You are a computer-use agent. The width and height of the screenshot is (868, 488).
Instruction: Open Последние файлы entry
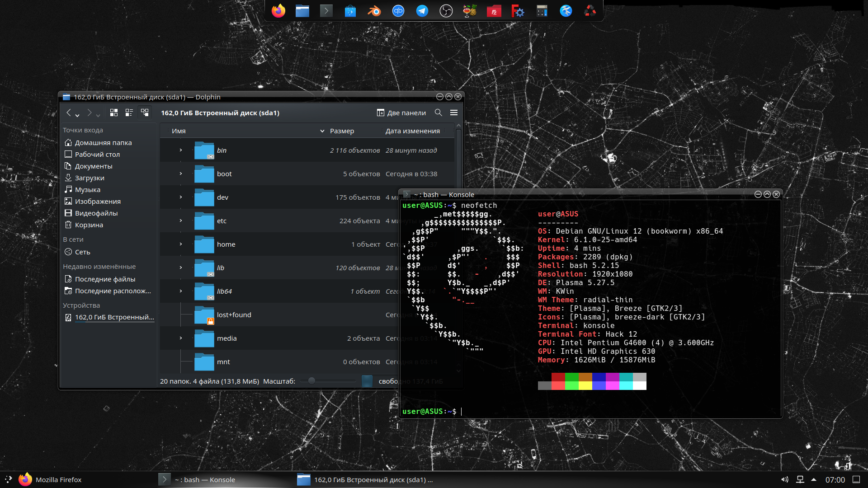pos(108,279)
